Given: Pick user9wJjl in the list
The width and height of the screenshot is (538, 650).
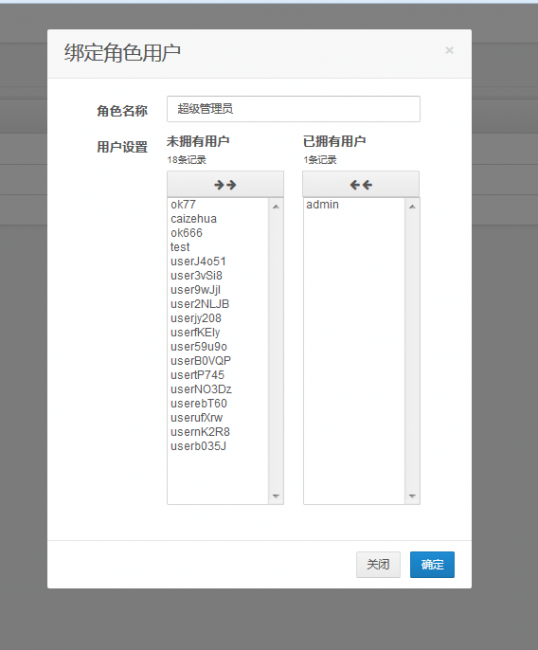Looking at the screenshot, I should pos(218,289).
